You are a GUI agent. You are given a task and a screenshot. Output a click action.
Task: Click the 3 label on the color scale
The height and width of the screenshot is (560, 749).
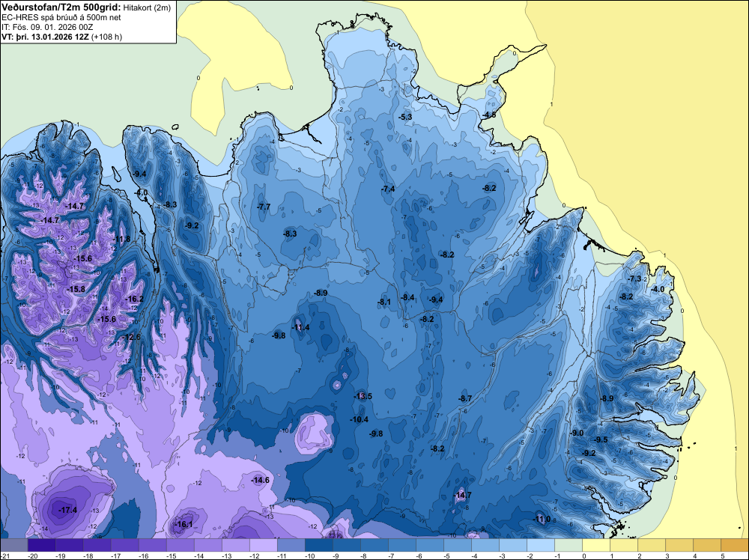click(x=667, y=556)
